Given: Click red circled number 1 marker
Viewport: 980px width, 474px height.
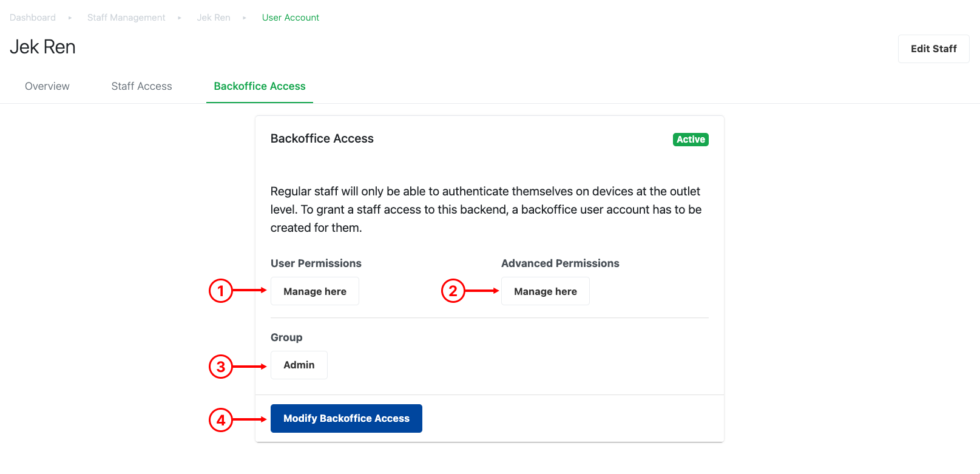Looking at the screenshot, I should 221,291.
